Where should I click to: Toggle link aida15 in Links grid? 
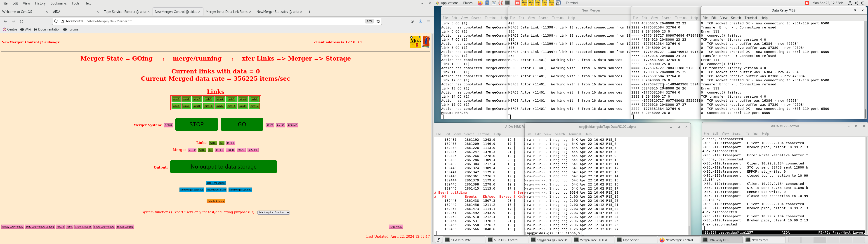point(254,106)
